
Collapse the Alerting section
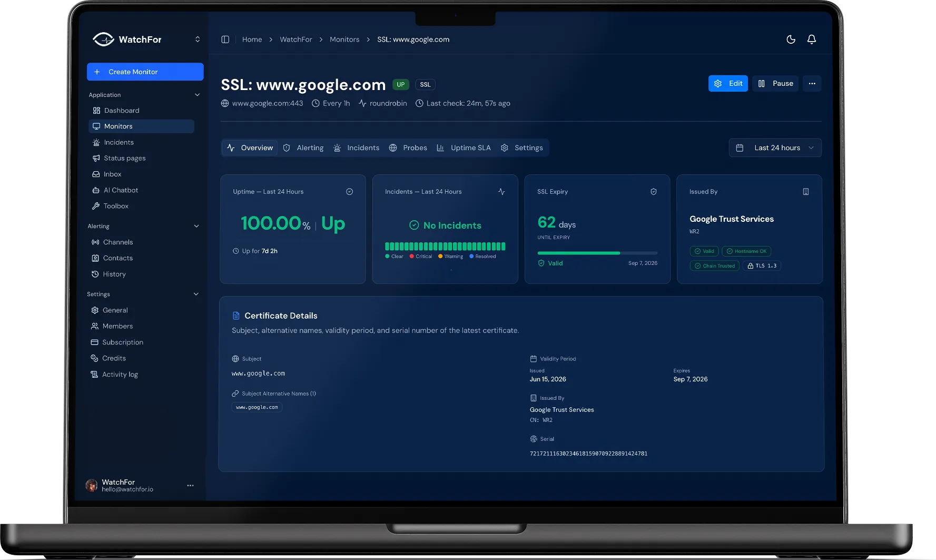point(196,226)
